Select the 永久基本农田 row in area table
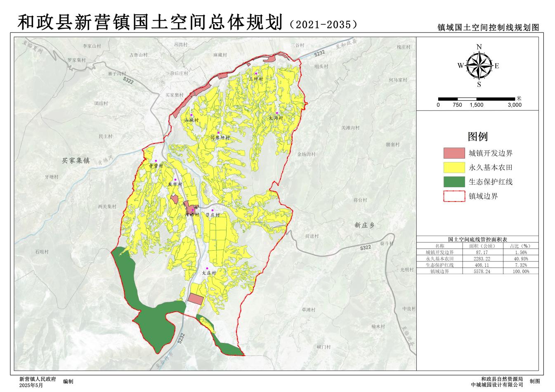The height and width of the screenshot is (392, 555). point(477,258)
